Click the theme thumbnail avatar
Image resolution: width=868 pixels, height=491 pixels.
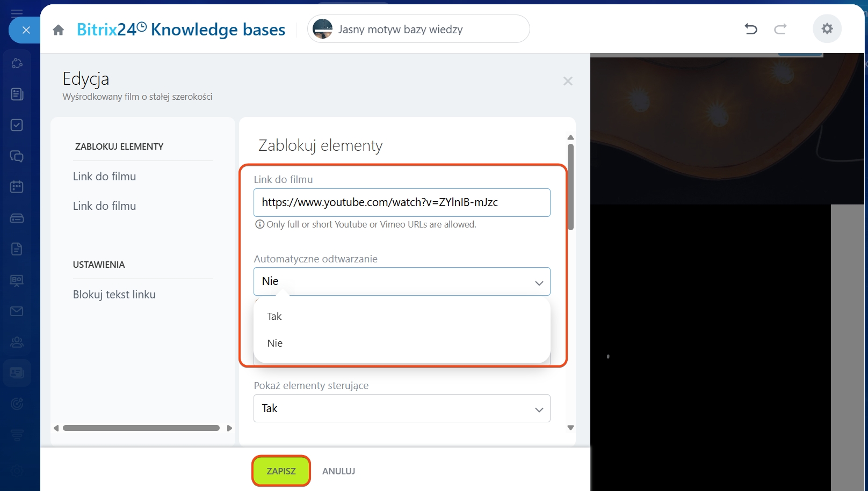click(x=323, y=29)
